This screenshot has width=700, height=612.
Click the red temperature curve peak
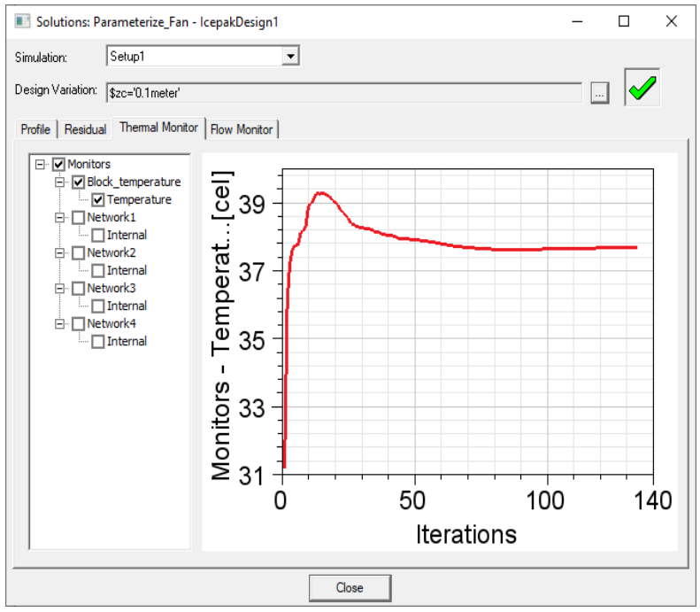[x=320, y=192]
